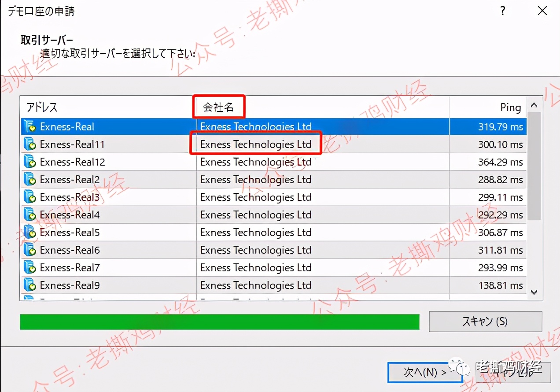Proceed with the 次へ(N) > button

[425, 373]
